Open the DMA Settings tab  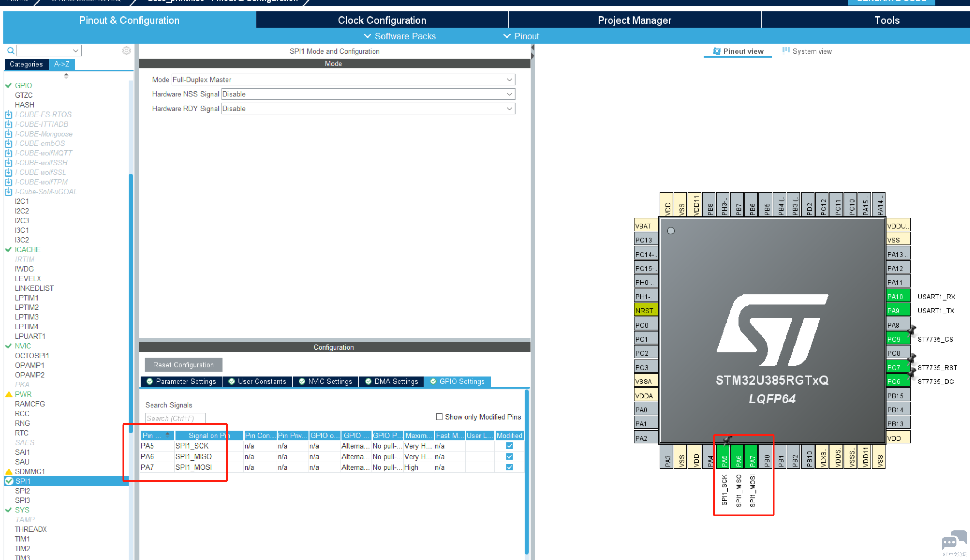point(391,381)
